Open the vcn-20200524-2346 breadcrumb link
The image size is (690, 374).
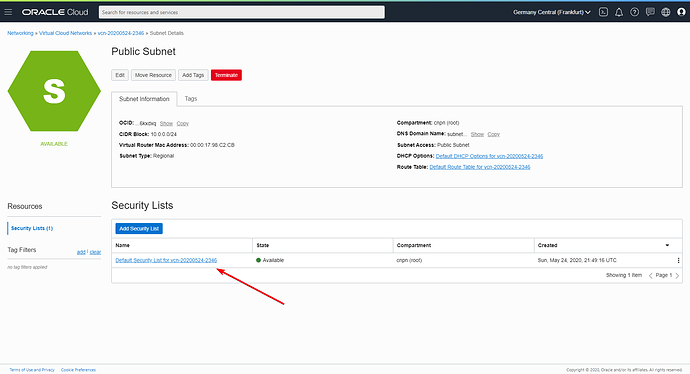[121, 33]
